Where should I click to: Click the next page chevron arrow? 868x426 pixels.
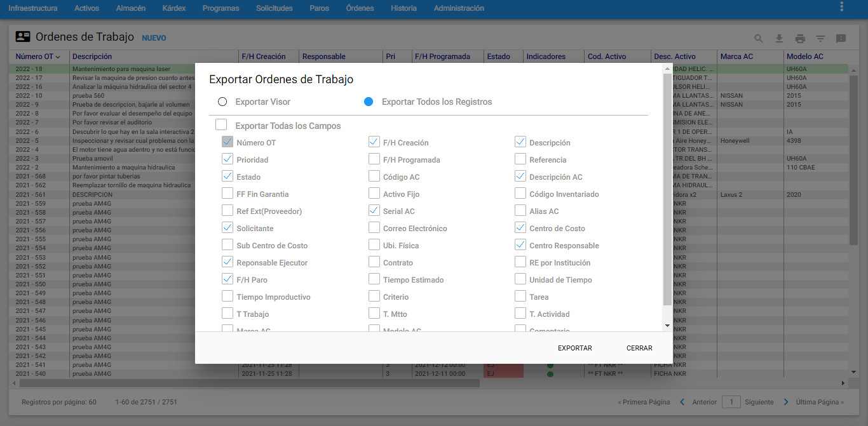pyautogui.click(x=785, y=402)
